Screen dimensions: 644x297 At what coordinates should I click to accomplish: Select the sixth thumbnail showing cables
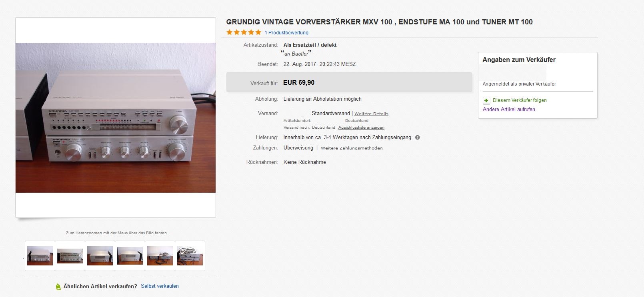click(x=190, y=256)
